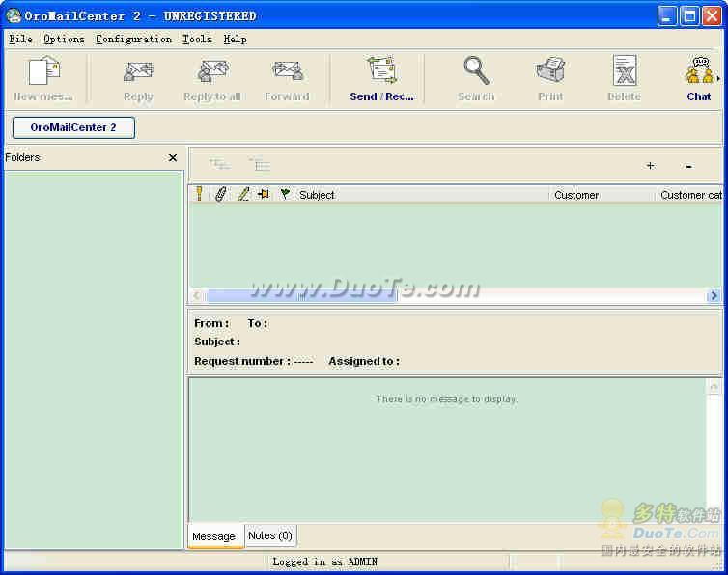The height and width of the screenshot is (575, 728).
Task: Click the second tree view icon above message list
Action: click(260, 164)
